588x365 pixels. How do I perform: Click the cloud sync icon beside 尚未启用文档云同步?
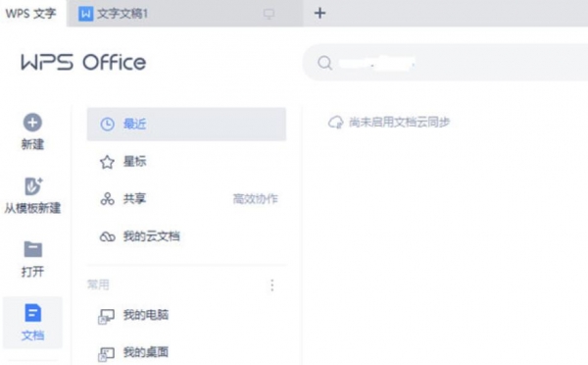[335, 122]
